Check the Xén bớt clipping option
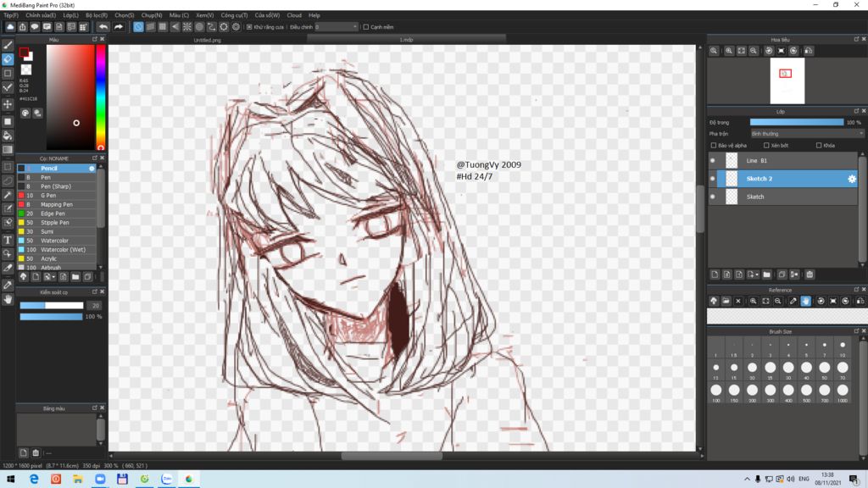The width and height of the screenshot is (868, 488). point(766,146)
